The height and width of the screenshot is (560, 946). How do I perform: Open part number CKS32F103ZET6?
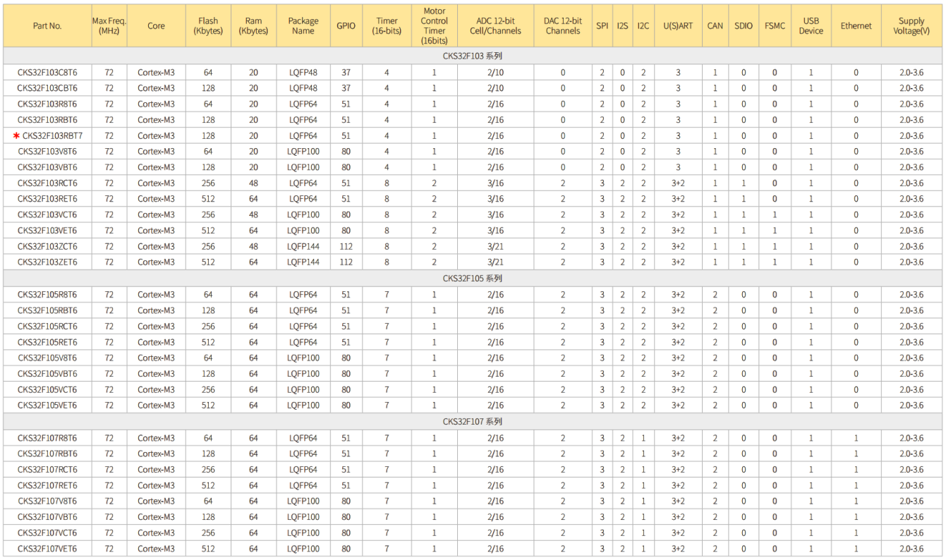click(47, 262)
